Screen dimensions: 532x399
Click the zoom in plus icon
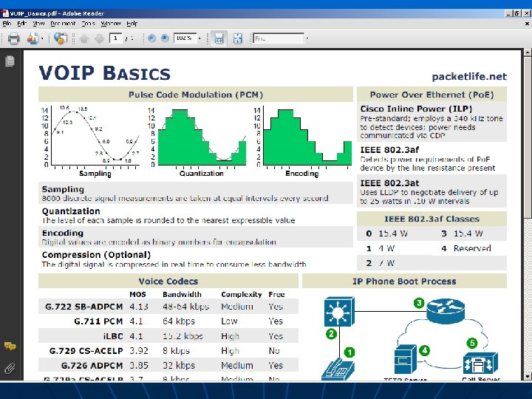pyautogui.click(x=165, y=38)
